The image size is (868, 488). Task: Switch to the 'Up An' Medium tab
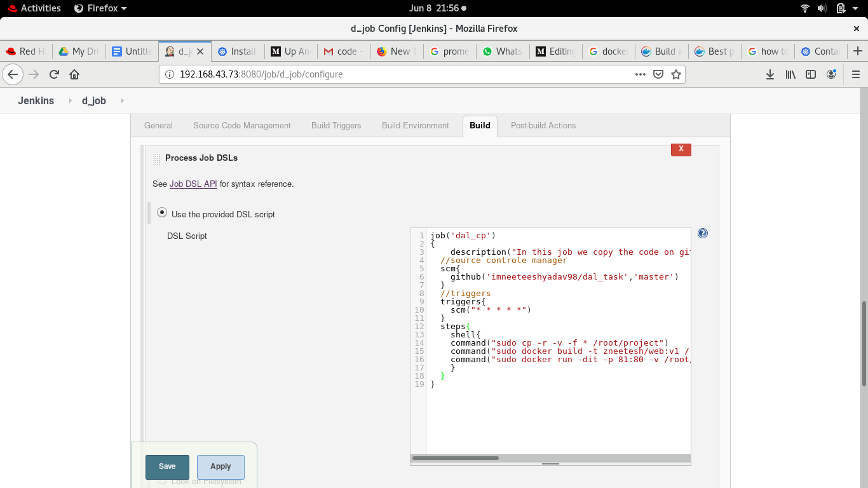point(290,51)
